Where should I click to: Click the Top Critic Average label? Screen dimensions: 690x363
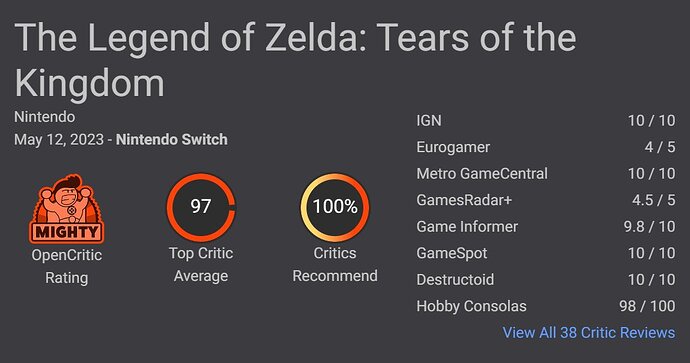click(x=201, y=264)
